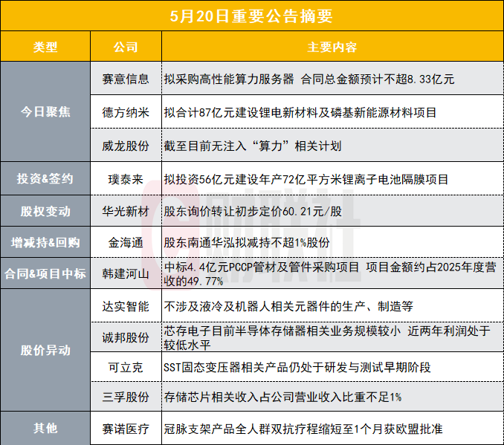
Task: Select the 合同&项目中标 category cell
Action: point(45,273)
